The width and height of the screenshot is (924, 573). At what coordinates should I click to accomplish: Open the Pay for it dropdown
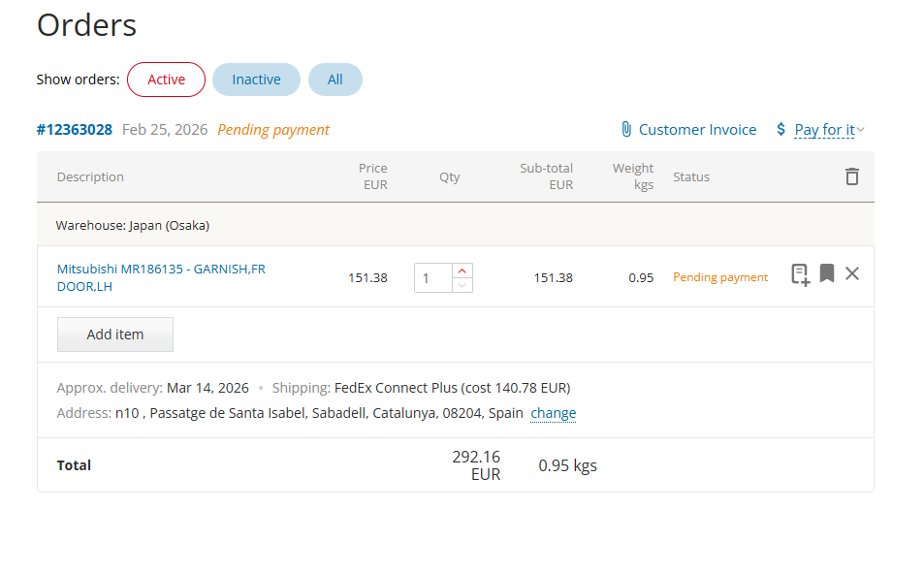coord(824,130)
